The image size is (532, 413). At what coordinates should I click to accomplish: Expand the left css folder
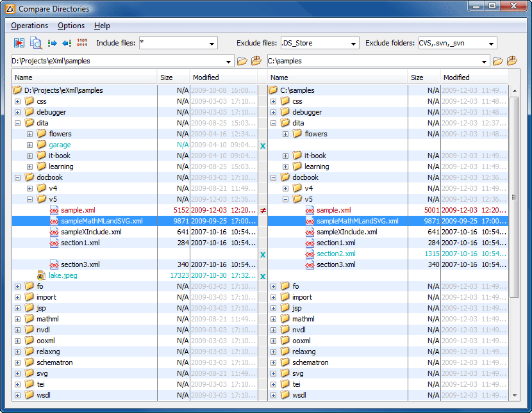coord(18,101)
